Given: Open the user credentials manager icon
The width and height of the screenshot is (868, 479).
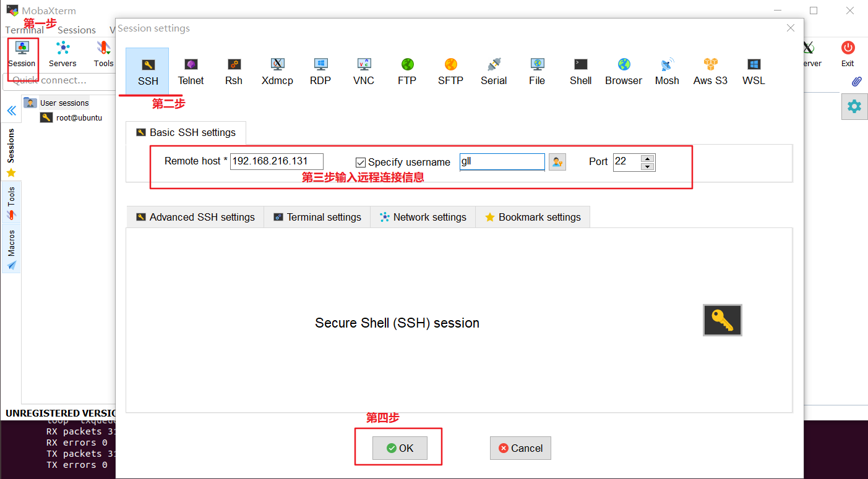Looking at the screenshot, I should [x=557, y=162].
